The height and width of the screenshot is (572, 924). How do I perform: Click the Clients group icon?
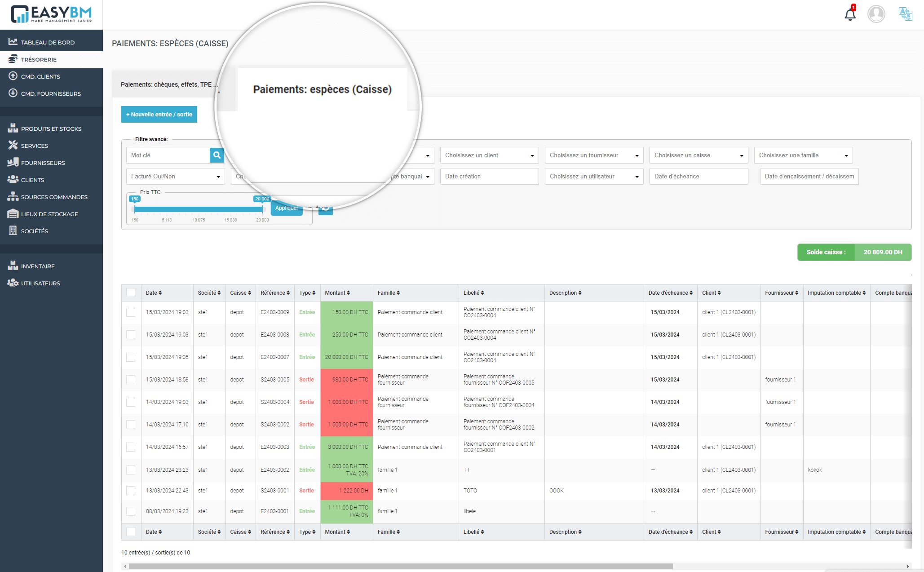13,179
